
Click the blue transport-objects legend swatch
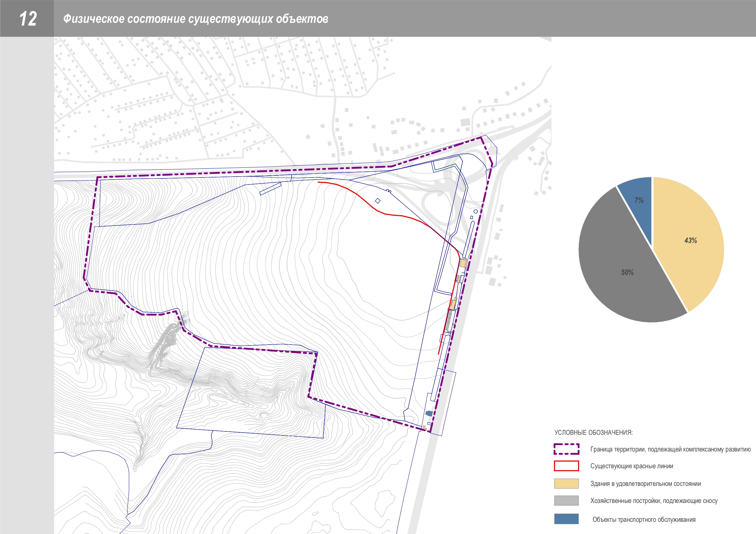tap(566, 519)
